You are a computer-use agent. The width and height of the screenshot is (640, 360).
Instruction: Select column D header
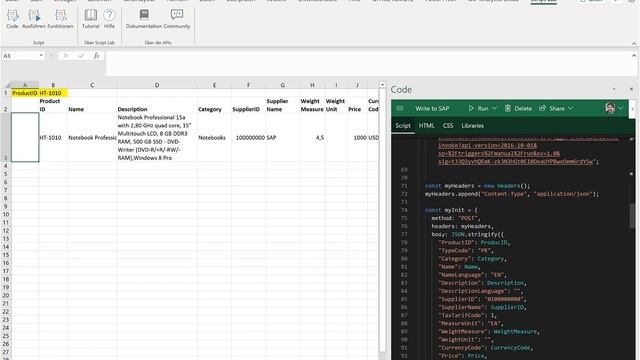157,85
